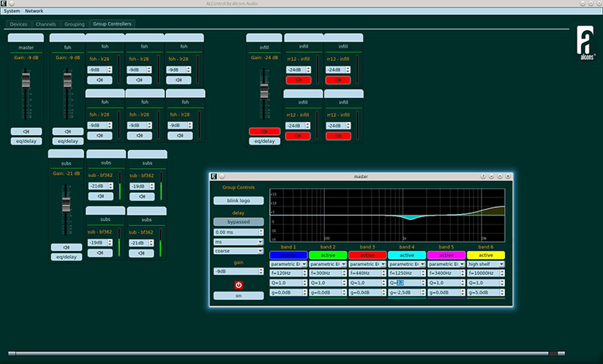
Task: Switch to the Channels tab
Action: click(x=46, y=24)
